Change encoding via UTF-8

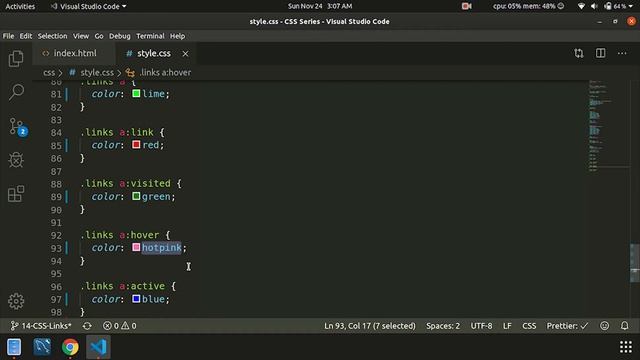pyautogui.click(x=481, y=326)
